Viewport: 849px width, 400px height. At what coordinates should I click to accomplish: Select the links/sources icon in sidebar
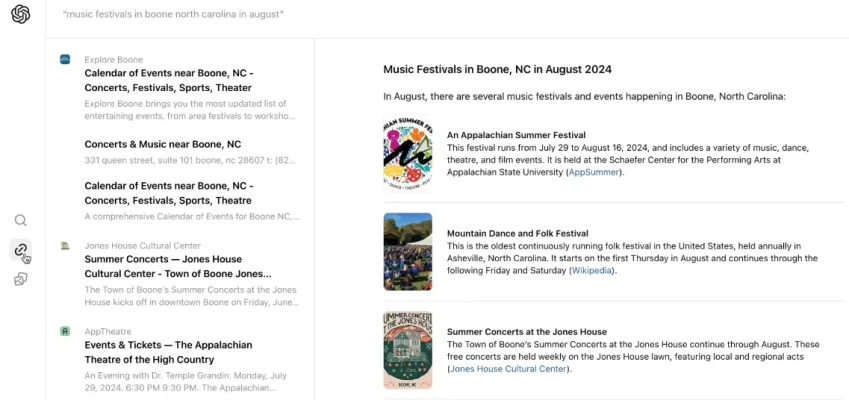(21, 250)
